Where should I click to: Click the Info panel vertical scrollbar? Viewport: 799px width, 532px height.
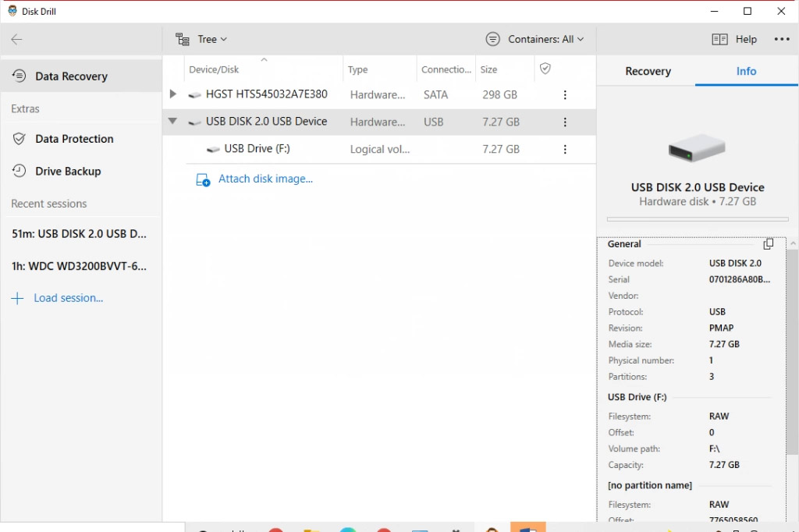click(792, 352)
